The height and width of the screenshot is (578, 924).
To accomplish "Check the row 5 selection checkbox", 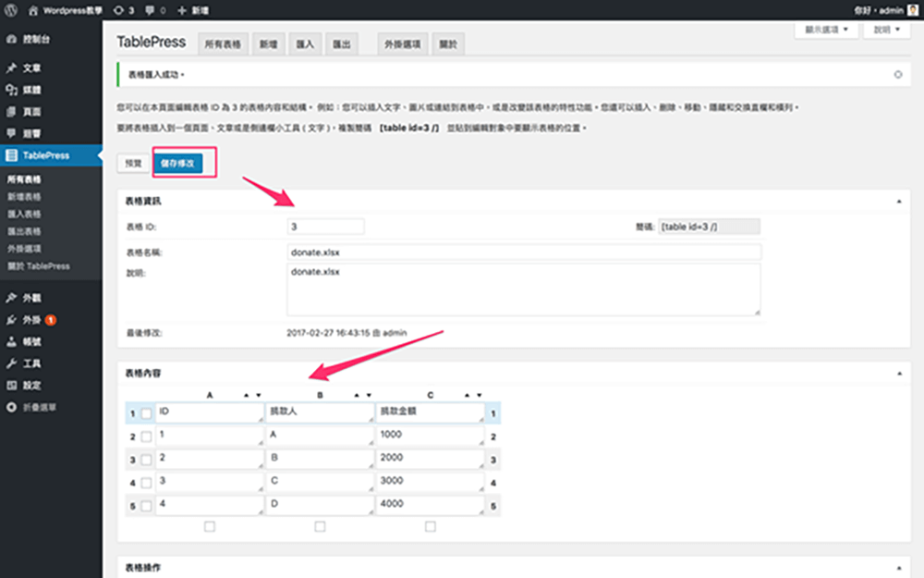I will pos(146,506).
